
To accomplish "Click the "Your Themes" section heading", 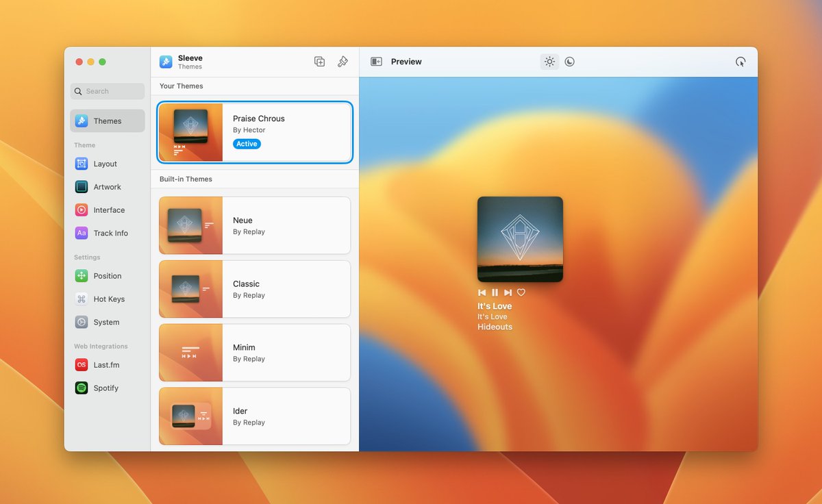I will (182, 86).
